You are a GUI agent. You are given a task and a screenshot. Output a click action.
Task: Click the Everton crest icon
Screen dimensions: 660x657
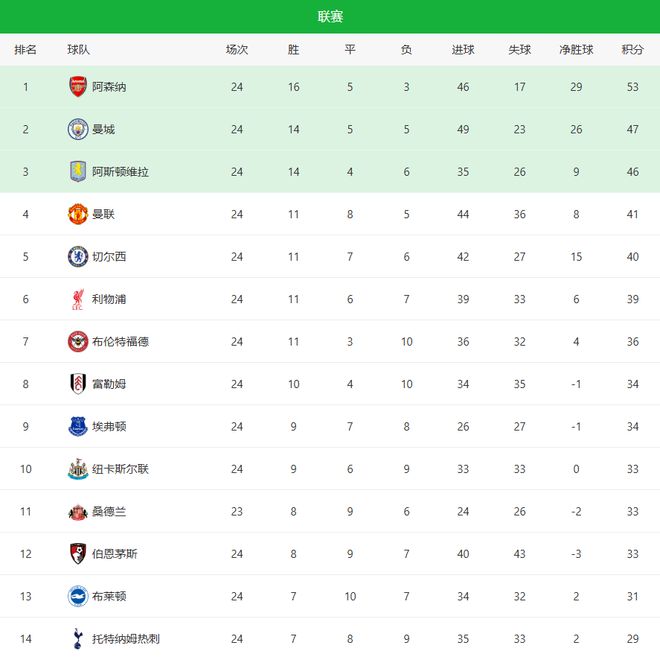click(x=77, y=427)
